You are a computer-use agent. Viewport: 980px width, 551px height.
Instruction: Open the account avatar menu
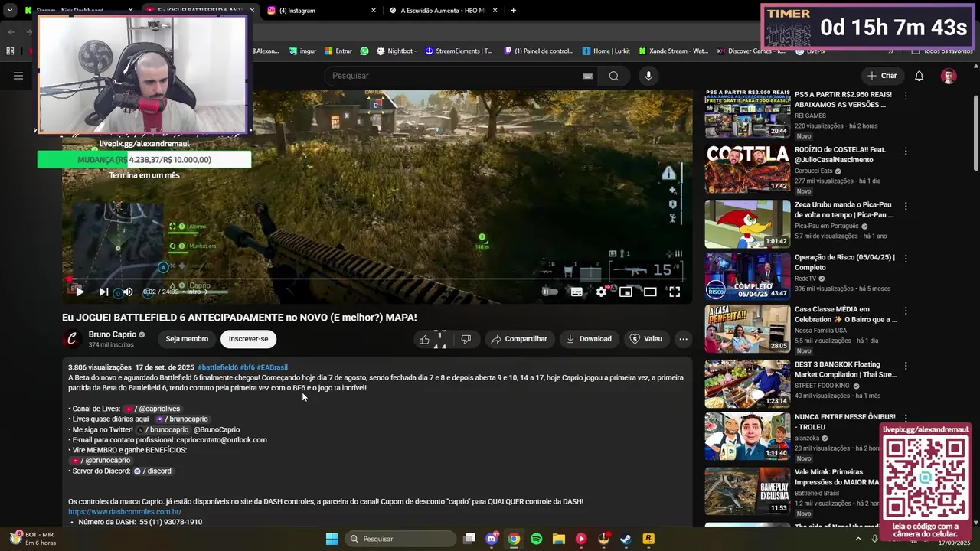point(949,76)
